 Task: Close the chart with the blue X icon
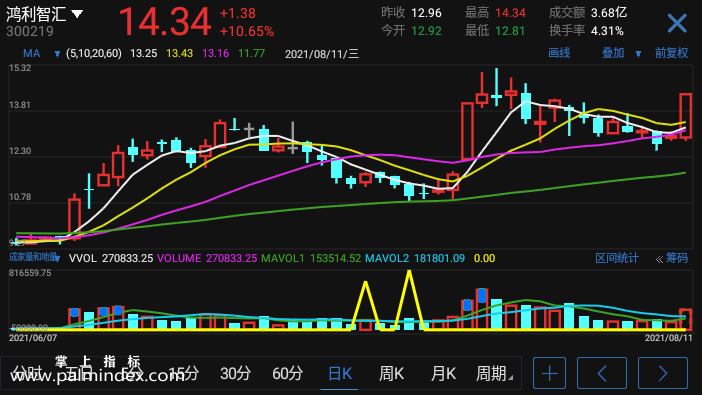coord(676,23)
